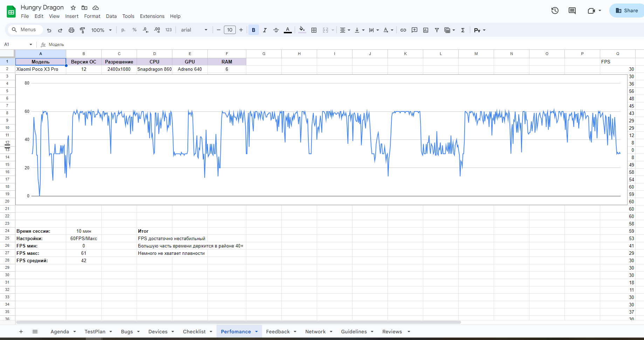Open the Extensions menu

(152, 16)
